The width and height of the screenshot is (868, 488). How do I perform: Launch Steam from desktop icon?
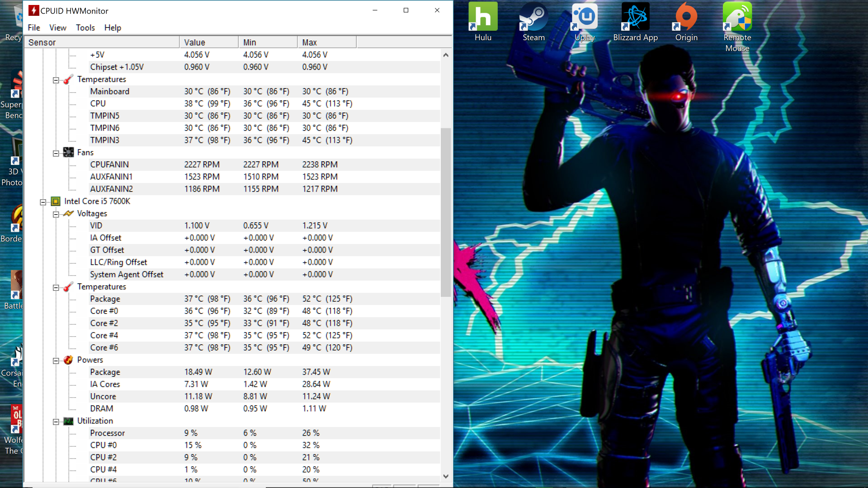[x=533, y=22]
